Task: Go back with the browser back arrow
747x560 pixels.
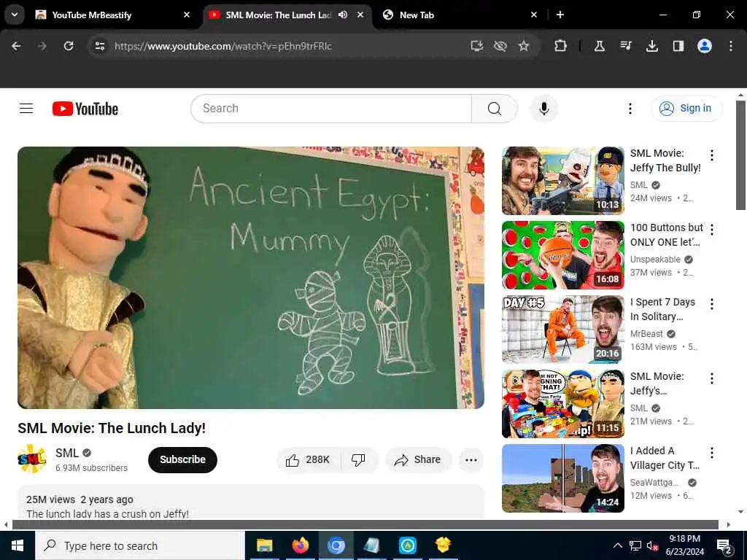Action: pos(16,46)
